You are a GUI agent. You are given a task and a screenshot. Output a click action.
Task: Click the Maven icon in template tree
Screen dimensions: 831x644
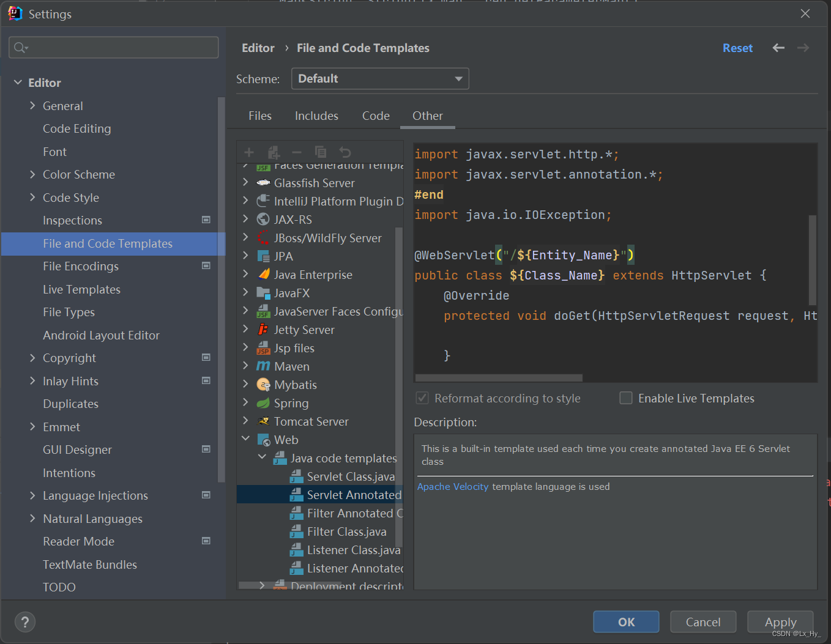click(263, 366)
